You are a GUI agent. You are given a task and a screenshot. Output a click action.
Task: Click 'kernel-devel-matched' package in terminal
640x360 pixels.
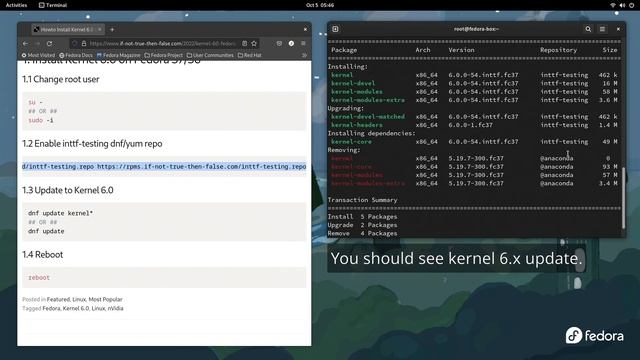pos(368,117)
